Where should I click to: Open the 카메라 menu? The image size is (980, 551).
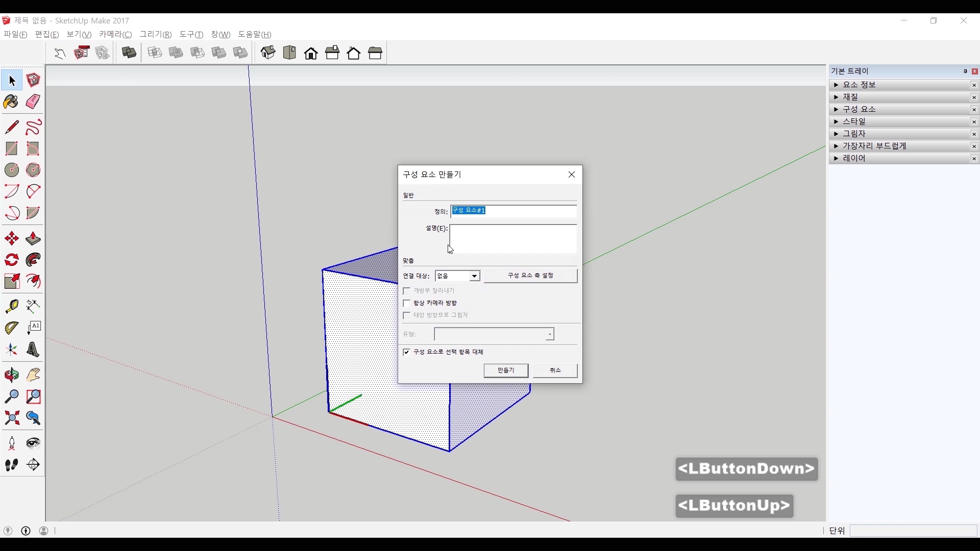[x=115, y=34]
